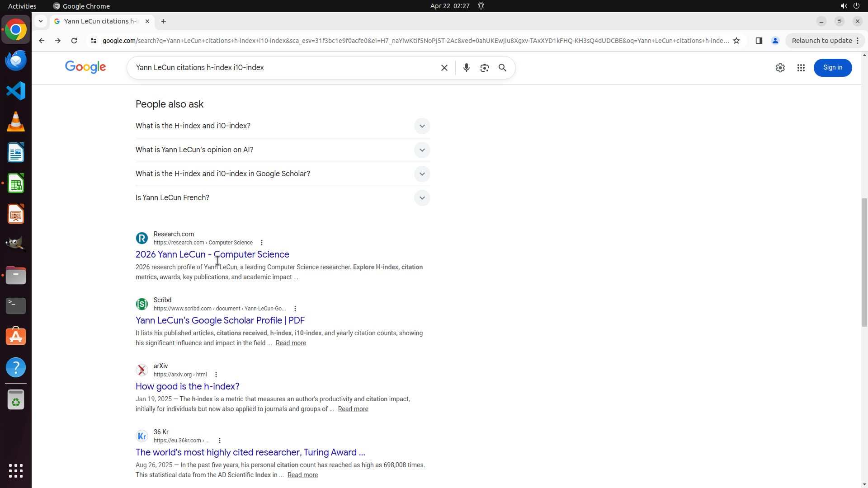Focus the Google search input field
868x488 pixels.
point(285,68)
